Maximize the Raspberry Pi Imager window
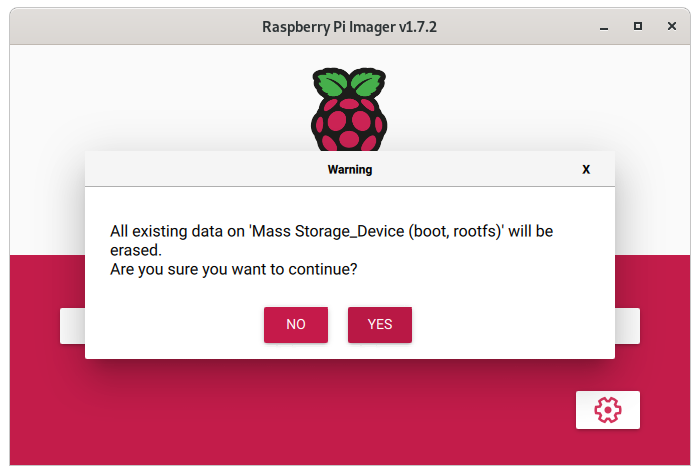 (638, 26)
